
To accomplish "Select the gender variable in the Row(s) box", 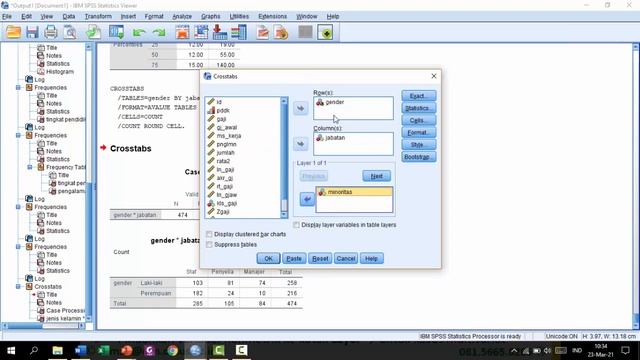I will [x=335, y=102].
